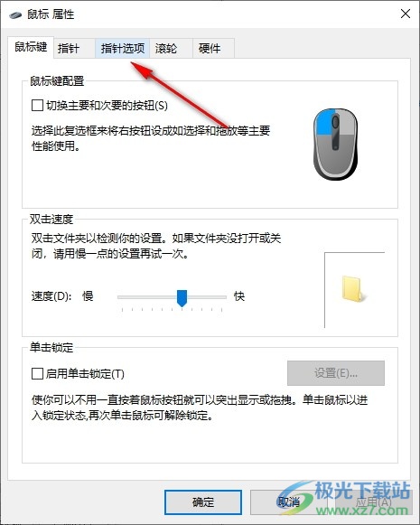Click the 取消 button
The image size is (420, 525).
pos(288,502)
